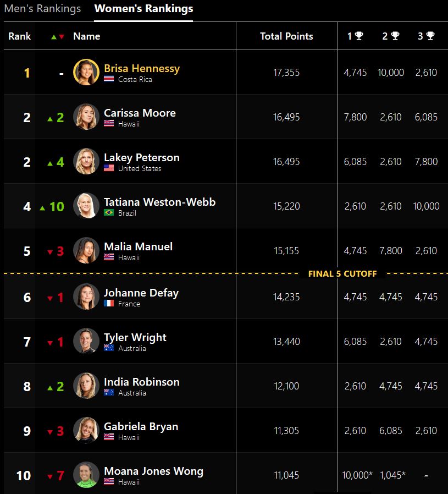Open Moana Jones Wong's profile
Image resolution: width=448 pixels, height=494 pixels.
pyautogui.click(x=153, y=471)
